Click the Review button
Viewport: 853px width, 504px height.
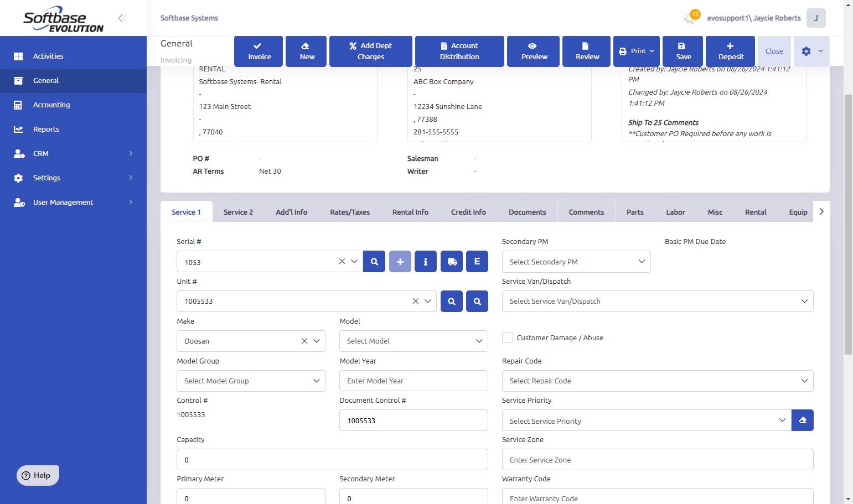[586, 51]
